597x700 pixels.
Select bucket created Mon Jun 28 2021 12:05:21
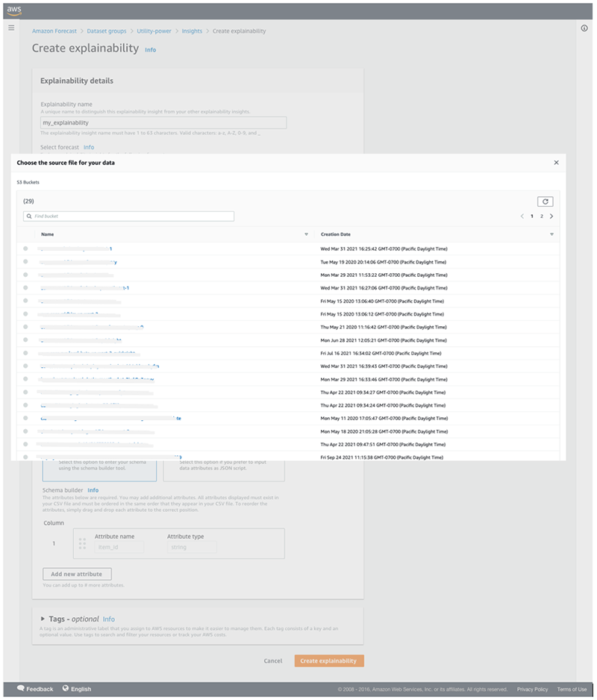point(25,340)
